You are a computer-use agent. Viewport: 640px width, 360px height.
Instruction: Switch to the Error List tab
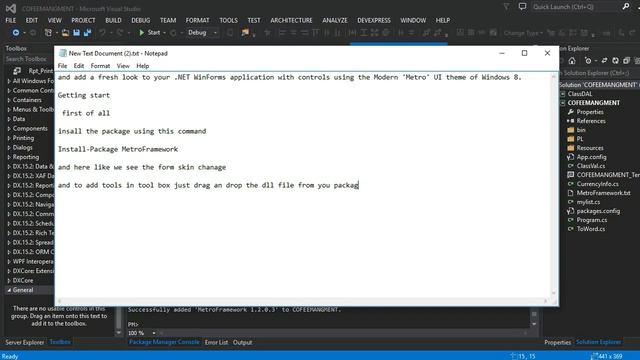coord(216,342)
